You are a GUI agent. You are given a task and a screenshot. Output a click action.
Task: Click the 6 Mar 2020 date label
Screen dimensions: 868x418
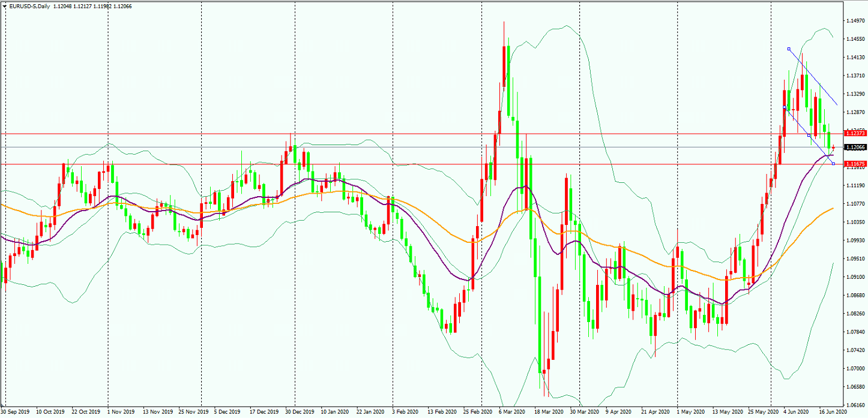(x=512, y=413)
